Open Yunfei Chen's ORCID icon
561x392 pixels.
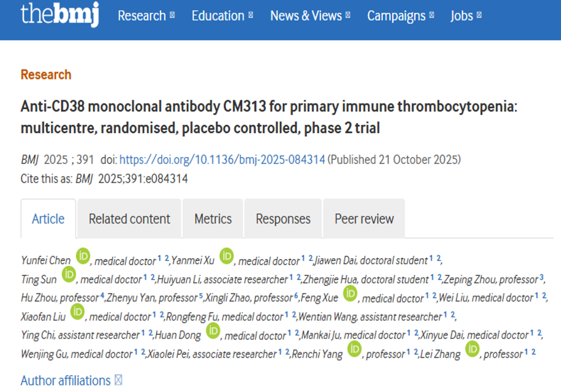tap(83, 256)
